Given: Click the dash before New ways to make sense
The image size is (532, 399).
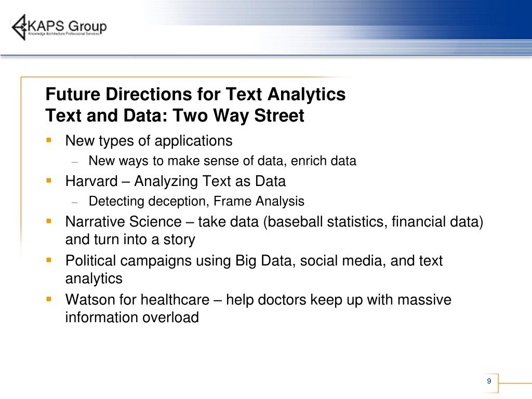Looking at the screenshot, I should [x=75, y=162].
